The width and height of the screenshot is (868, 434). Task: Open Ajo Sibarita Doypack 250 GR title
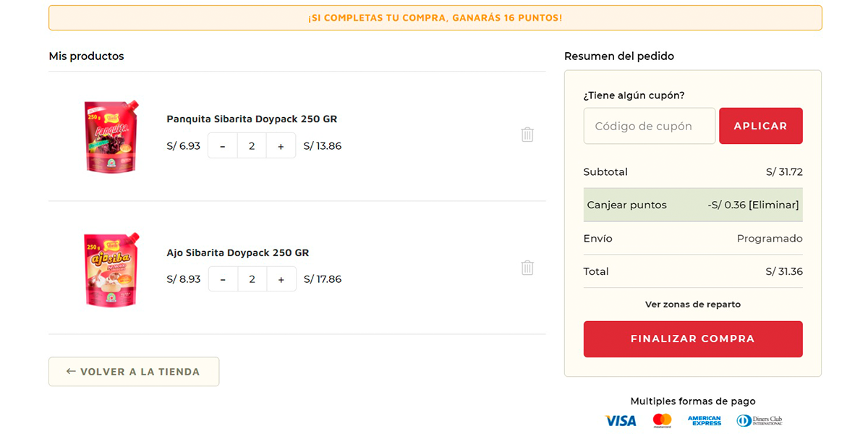pos(237,252)
